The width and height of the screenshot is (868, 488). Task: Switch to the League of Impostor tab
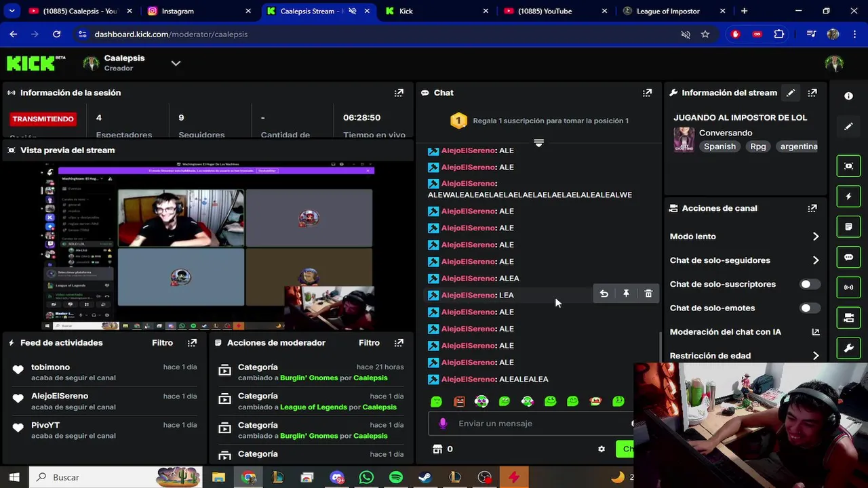click(x=673, y=11)
